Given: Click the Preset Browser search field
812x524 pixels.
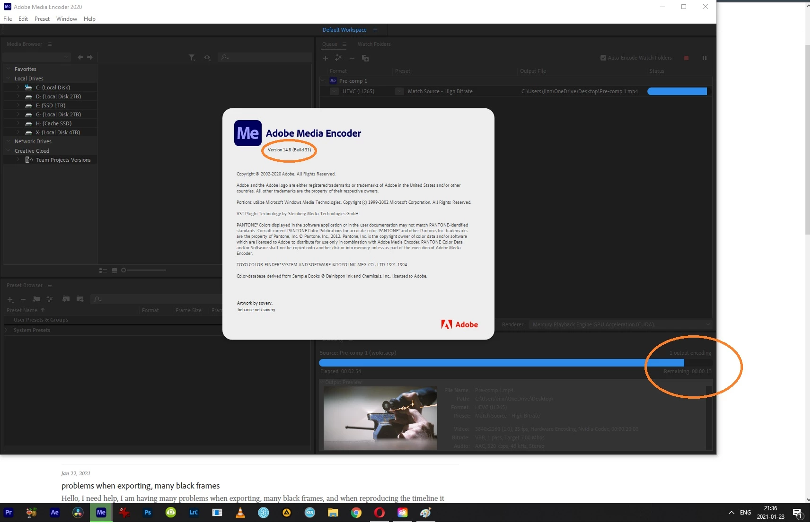Looking at the screenshot, I should 156,299.
